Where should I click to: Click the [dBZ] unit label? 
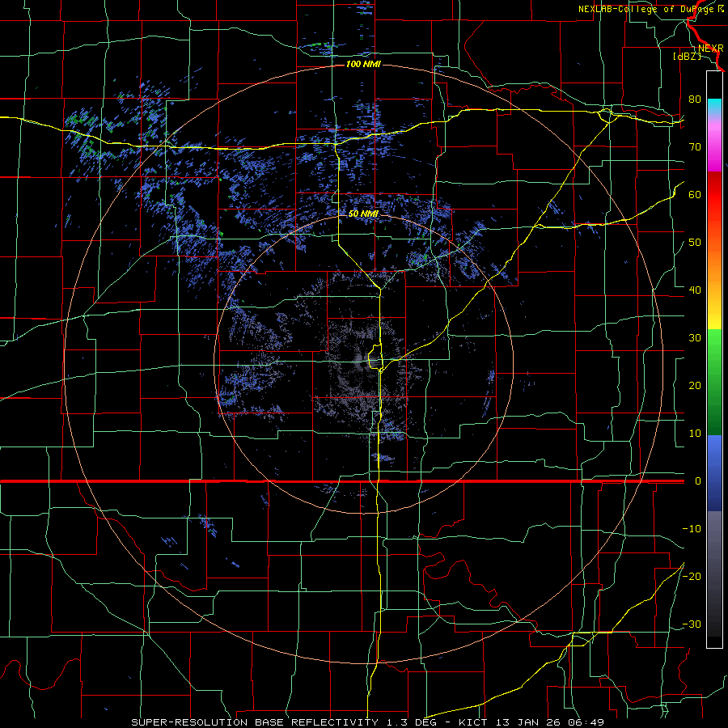point(687,57)
